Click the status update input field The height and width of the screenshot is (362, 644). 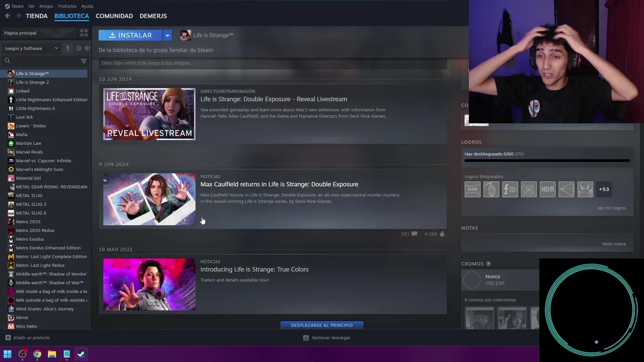point(273,63)
